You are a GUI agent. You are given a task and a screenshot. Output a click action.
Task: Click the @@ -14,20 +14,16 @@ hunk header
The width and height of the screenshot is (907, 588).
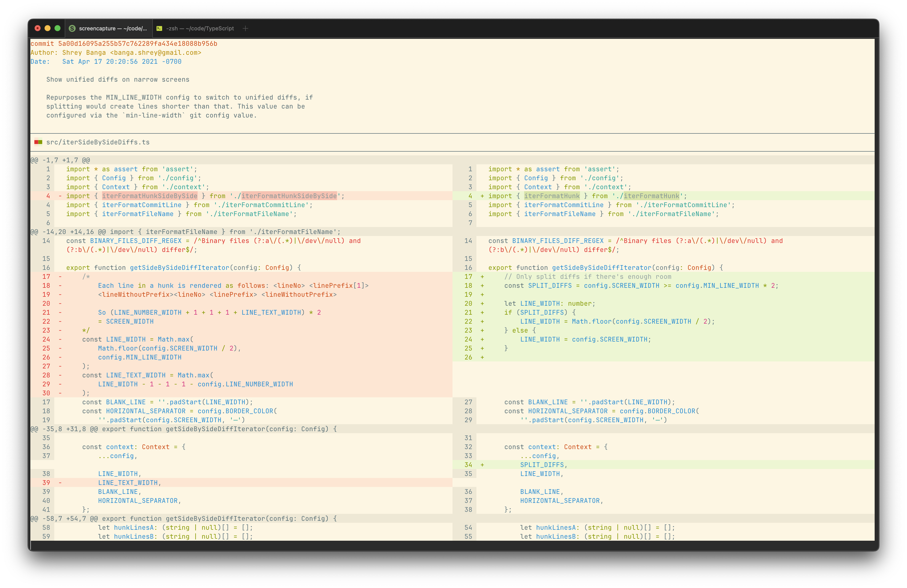(x=69, y=232)
